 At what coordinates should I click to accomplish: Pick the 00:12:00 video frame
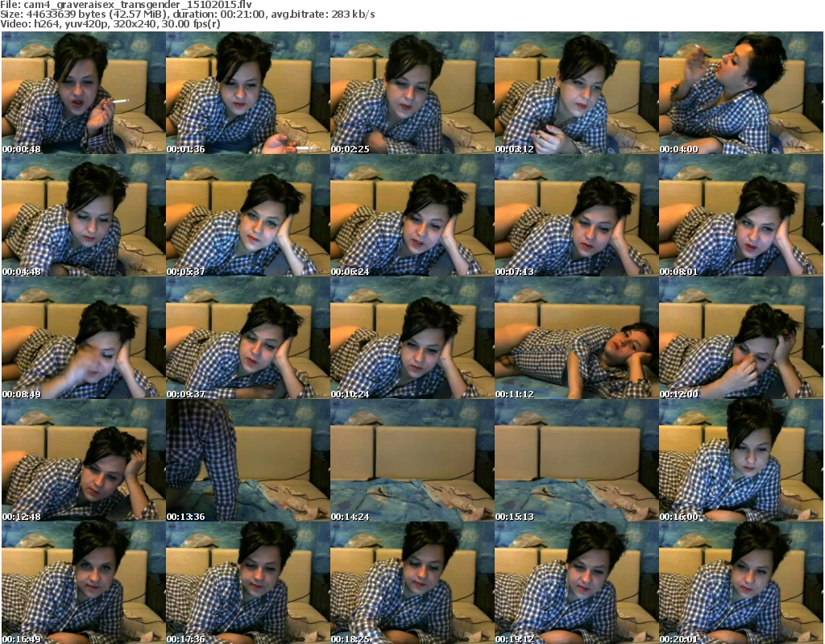pos(741,338)
